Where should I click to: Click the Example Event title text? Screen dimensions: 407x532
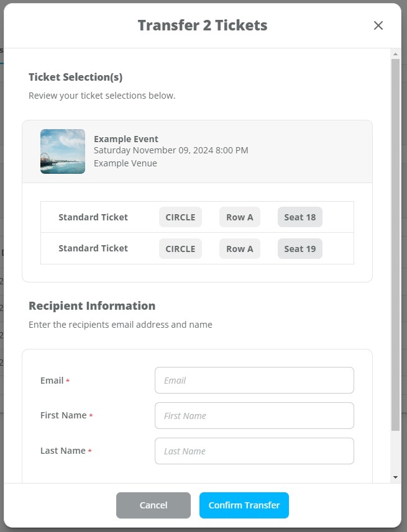tap(126, 139)
